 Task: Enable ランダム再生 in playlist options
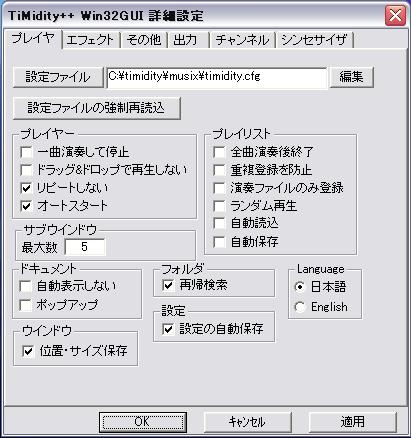click(x=219, y=206)
